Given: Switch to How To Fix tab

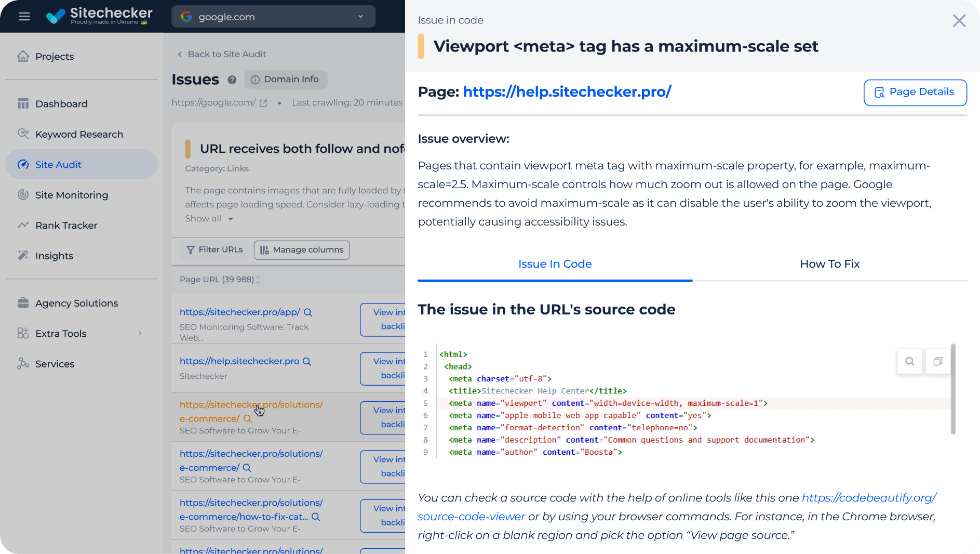Looking at the screenshot, I should 829,264.
